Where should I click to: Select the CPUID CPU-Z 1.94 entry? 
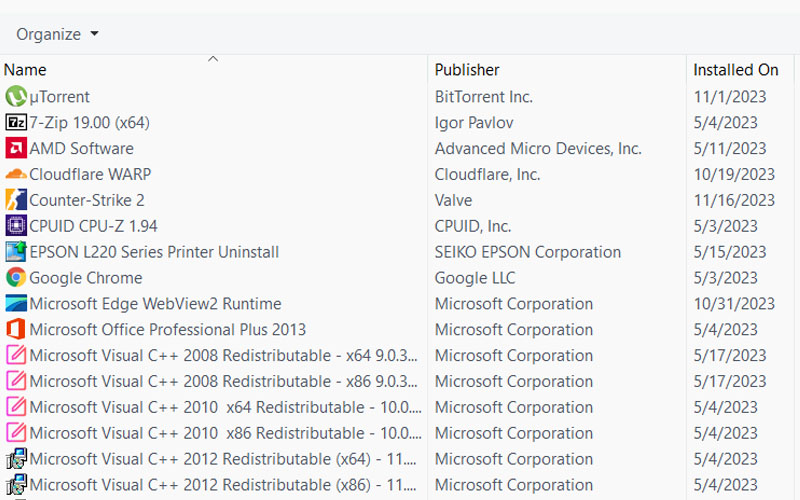coord(93,226)
